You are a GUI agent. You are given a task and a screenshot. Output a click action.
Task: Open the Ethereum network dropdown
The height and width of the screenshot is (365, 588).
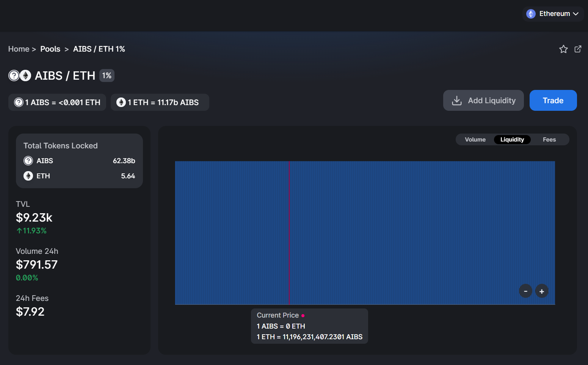(553, 14)
